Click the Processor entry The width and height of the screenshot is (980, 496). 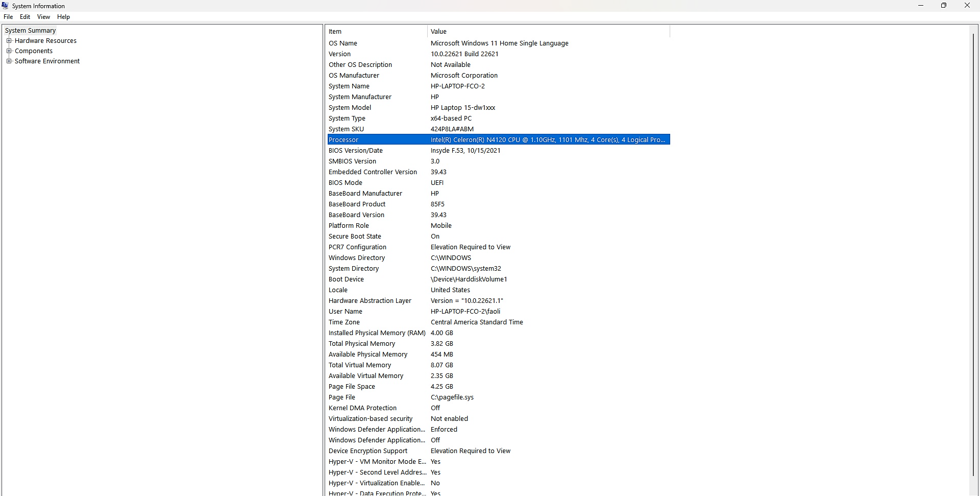click(x=344, y=139)
